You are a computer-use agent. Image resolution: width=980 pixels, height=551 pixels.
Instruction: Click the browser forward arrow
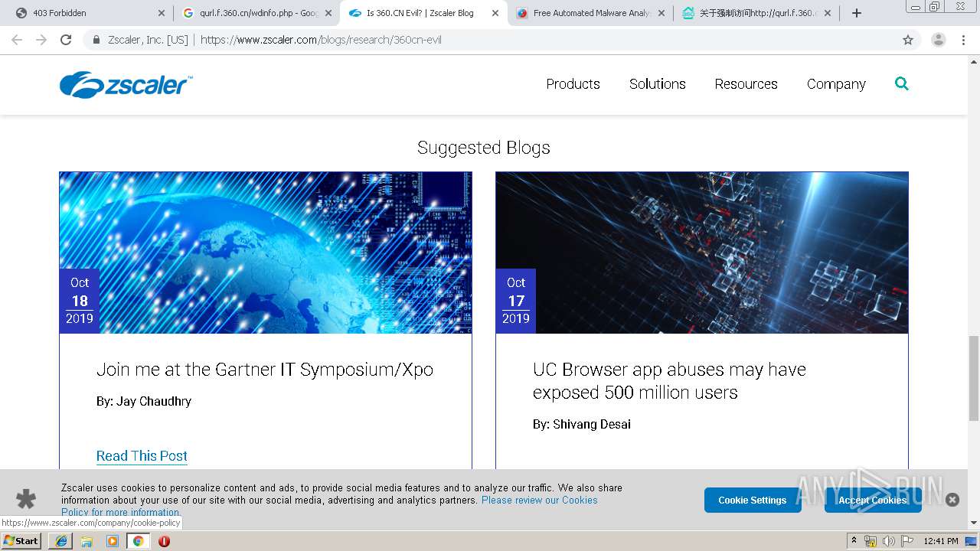[41, 40]
